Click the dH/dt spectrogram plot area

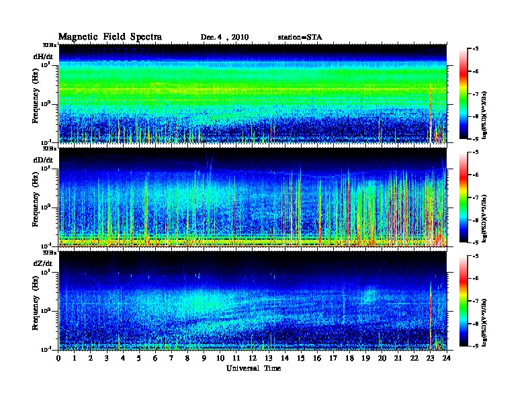click(253, 93)
